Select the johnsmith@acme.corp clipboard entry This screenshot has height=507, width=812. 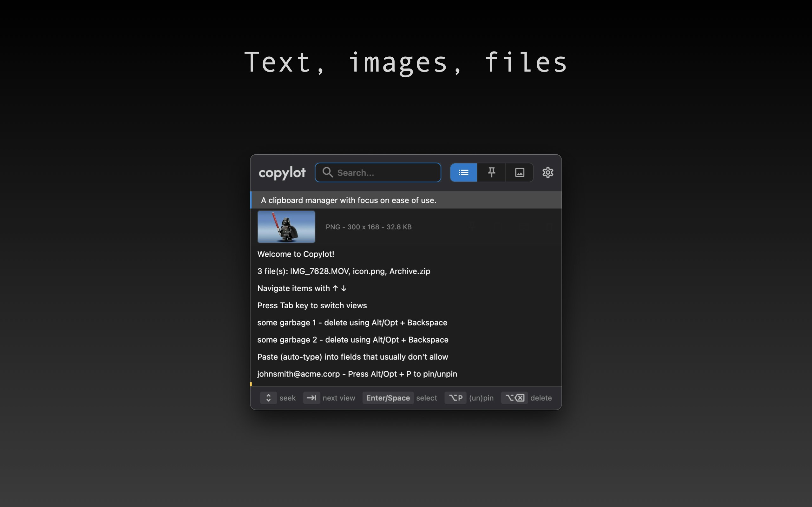pos(357,374)
